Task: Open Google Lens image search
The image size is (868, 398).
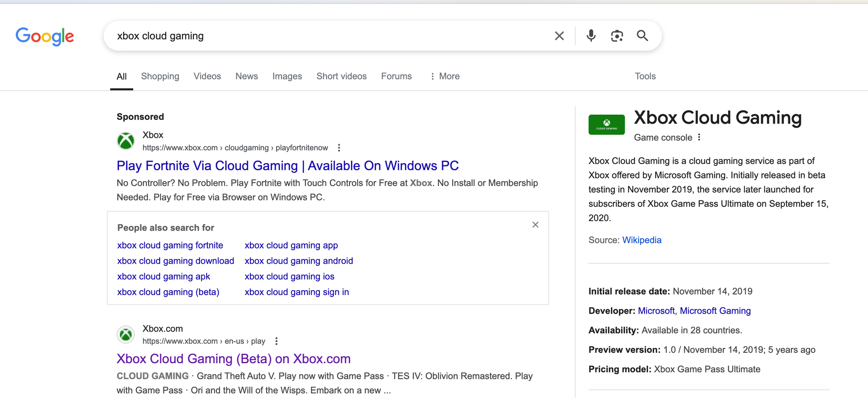Action: click(616, 36)
